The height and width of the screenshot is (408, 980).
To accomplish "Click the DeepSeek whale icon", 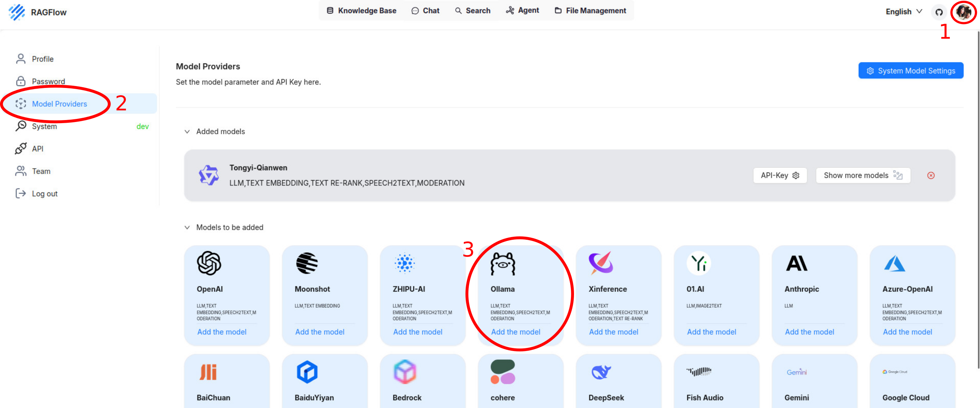I will coord(601,372).
